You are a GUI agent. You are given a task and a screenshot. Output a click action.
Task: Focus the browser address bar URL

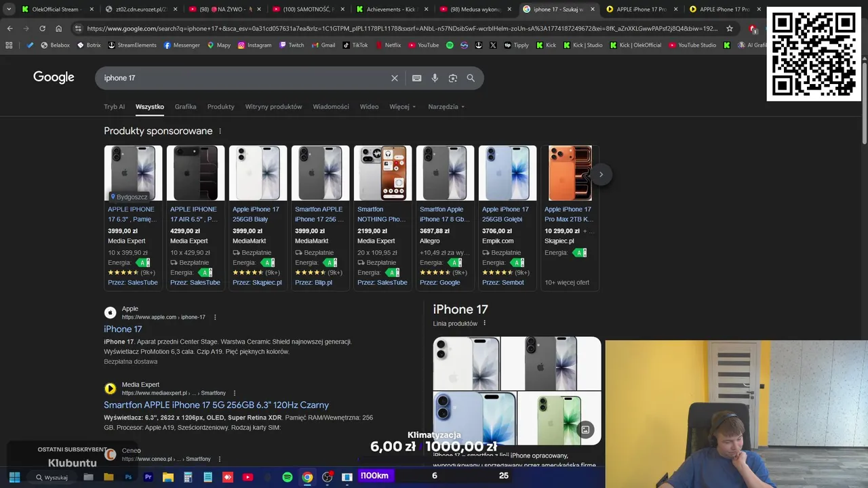click(x=401, y=28)
